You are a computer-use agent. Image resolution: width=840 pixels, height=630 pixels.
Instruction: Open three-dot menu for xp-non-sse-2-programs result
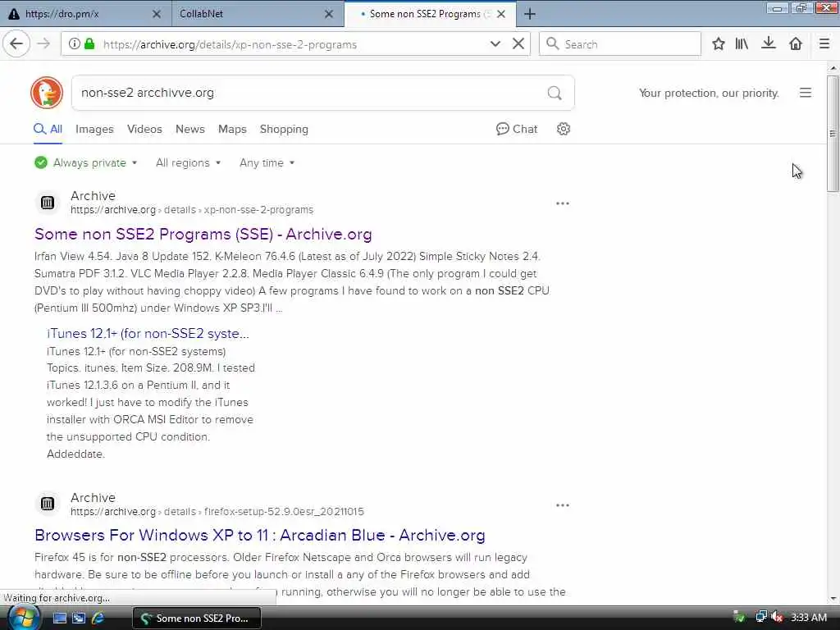point(563,203)
